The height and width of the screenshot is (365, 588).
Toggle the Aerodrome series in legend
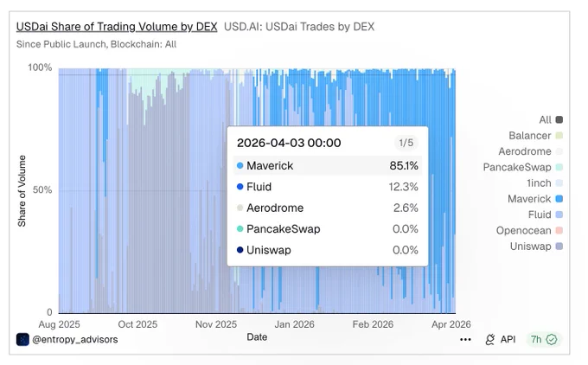530,151
